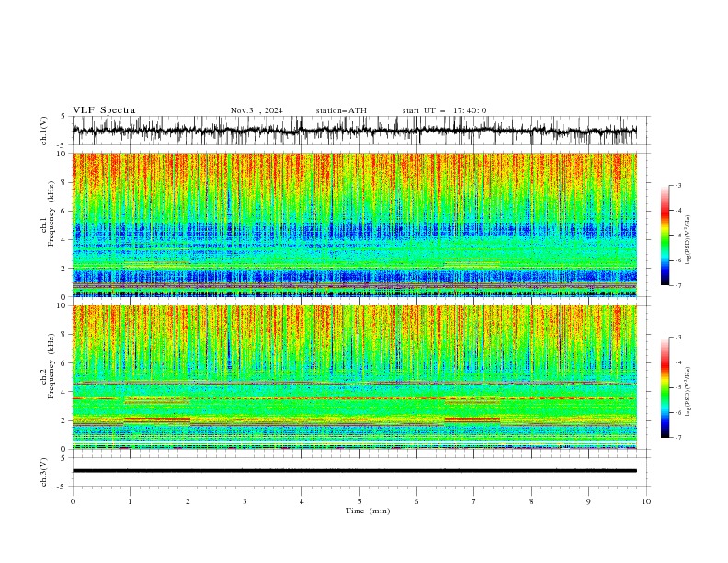728x563 pixels.
Task: Click the '8' kHz tick on ch.2 spectrogram
Action: pyautogui.click(x=63, y=335)
